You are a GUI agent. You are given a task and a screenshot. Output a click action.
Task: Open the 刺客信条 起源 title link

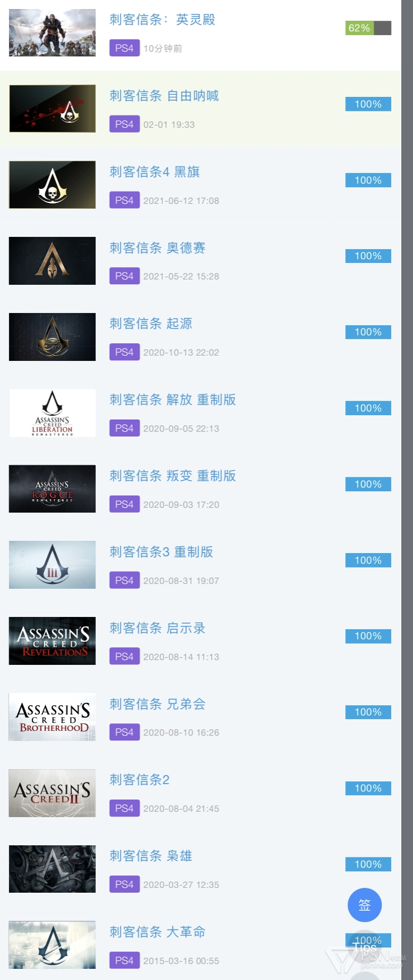tap(151, 324)
